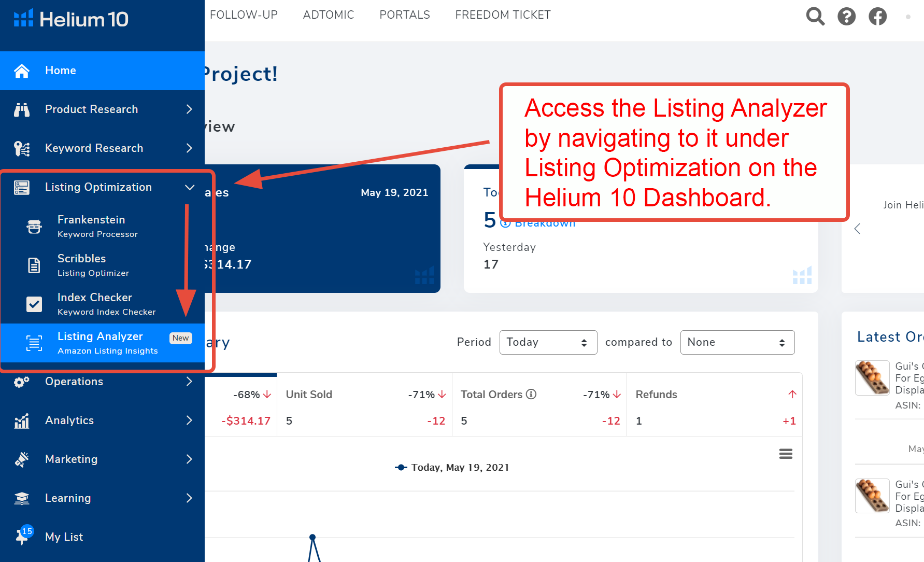Expand the Product Research menu
The image size is (924, 562).
pos(102,109)
